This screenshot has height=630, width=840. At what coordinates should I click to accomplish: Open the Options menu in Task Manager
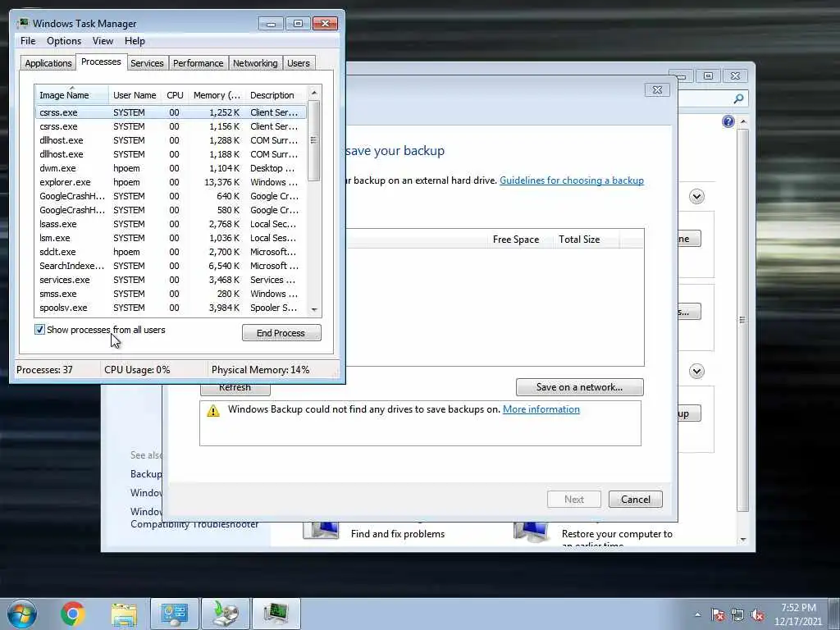64,41
